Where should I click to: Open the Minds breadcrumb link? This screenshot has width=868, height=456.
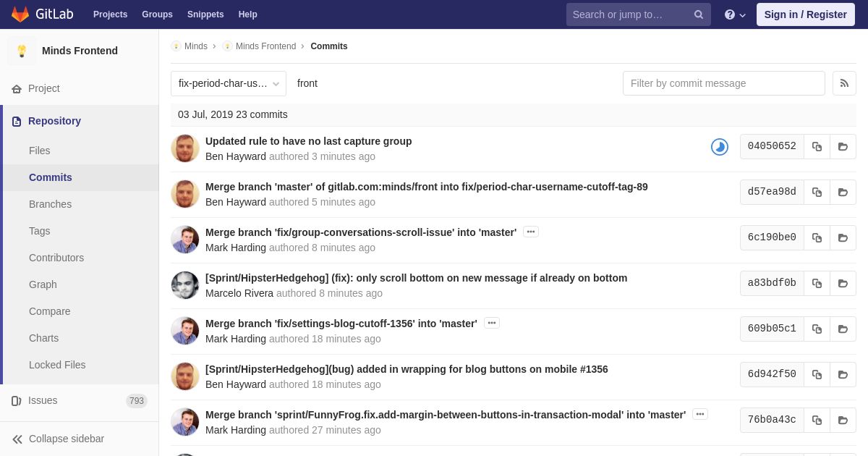[196, 46]
